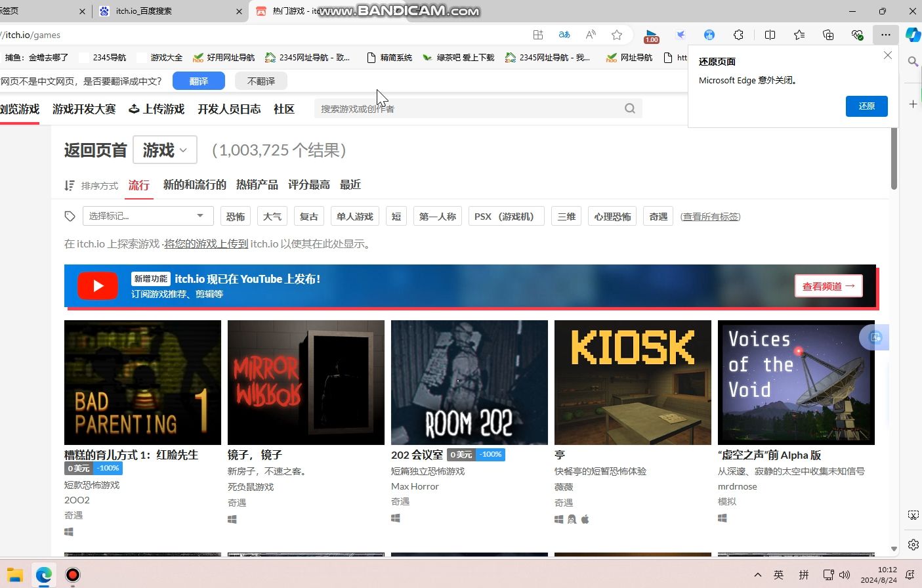Viewport: 922px width, 588px height.
Task: Bookmark this page with the star icon
Action: (x=617, y=35)
